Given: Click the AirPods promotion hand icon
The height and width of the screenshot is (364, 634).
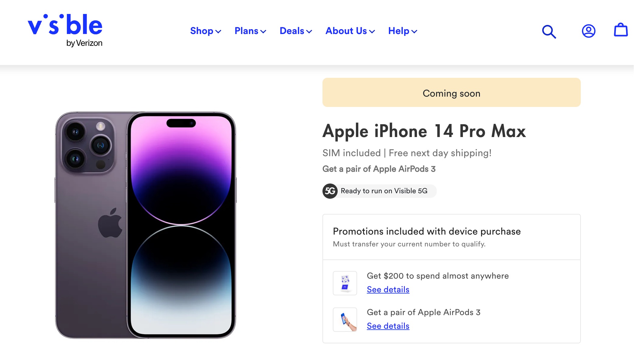Looking at the screenshot, I should (345, 319).
